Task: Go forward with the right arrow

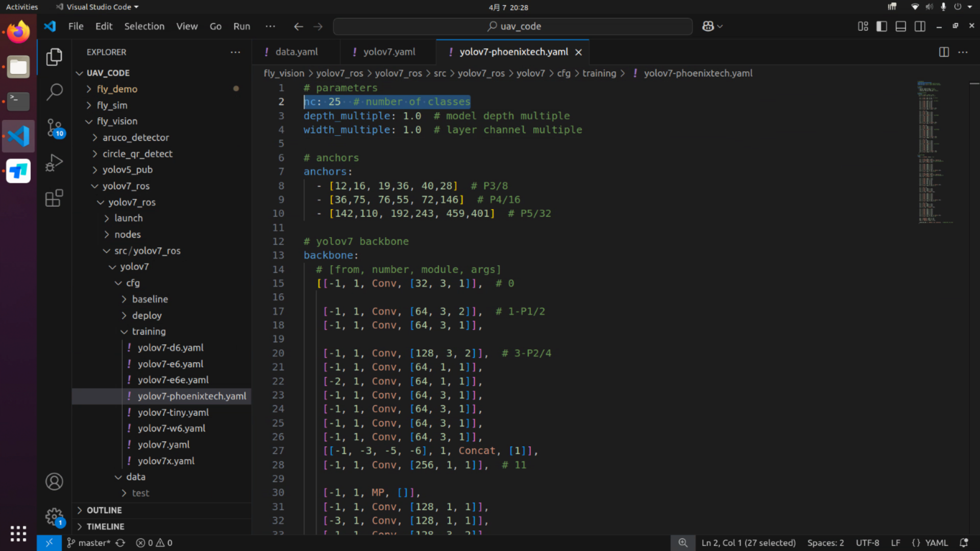Action: click(x=318, y=27)
